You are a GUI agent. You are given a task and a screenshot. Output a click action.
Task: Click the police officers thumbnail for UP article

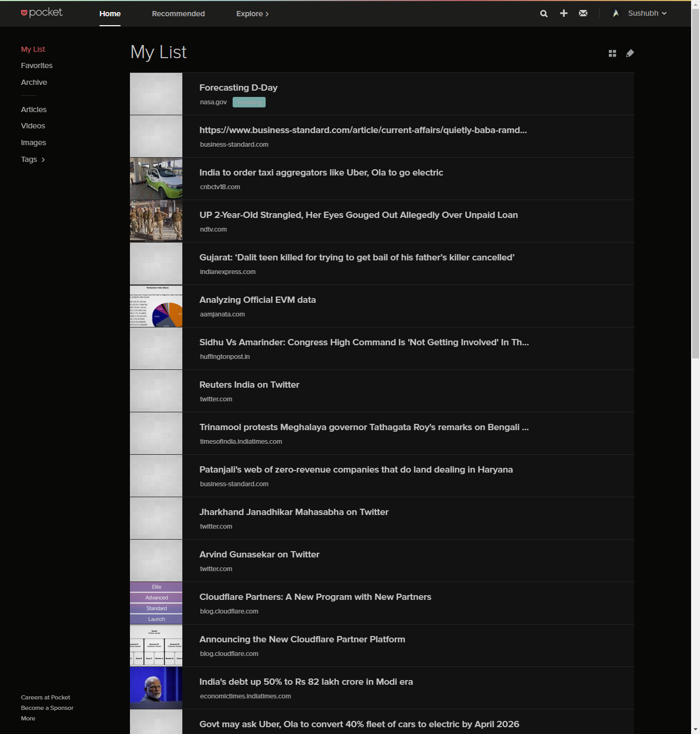pyautogui.click(x=156, y=221)
